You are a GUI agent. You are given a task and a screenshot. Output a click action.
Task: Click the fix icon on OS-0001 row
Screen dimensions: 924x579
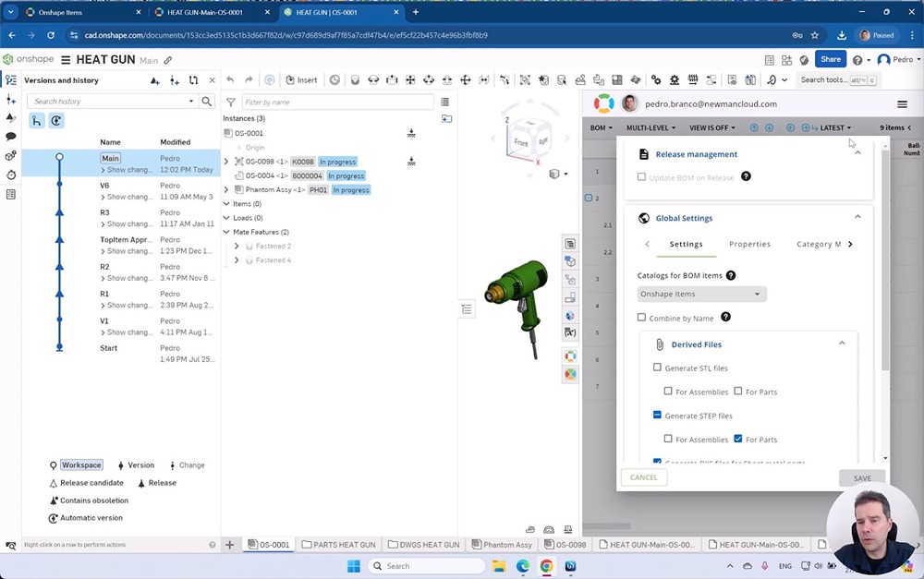coord(411,133)
